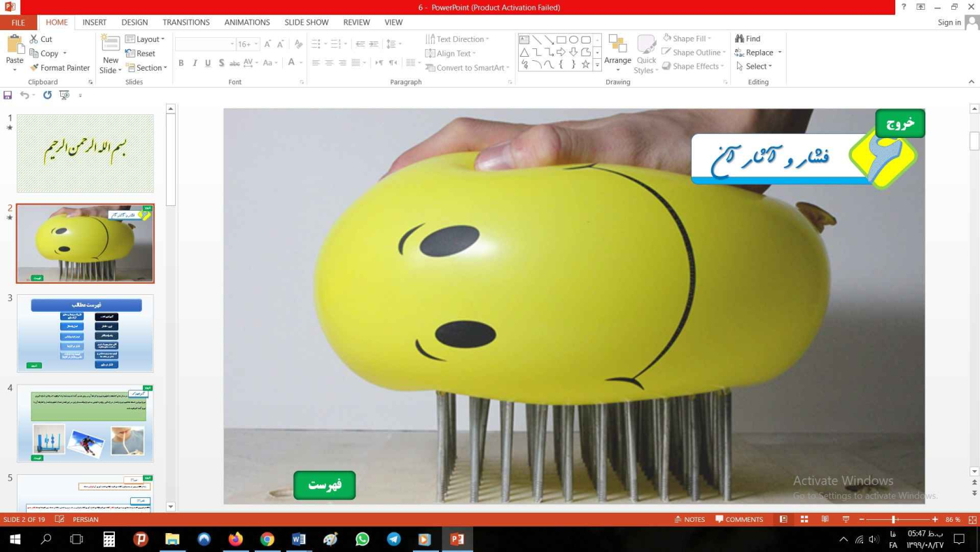
Task: Open the Select dropdown in Editing group
Action: point(755,67)
